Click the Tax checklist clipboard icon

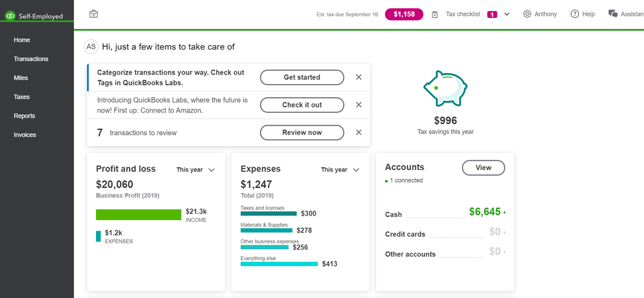[x=435, y=14]
